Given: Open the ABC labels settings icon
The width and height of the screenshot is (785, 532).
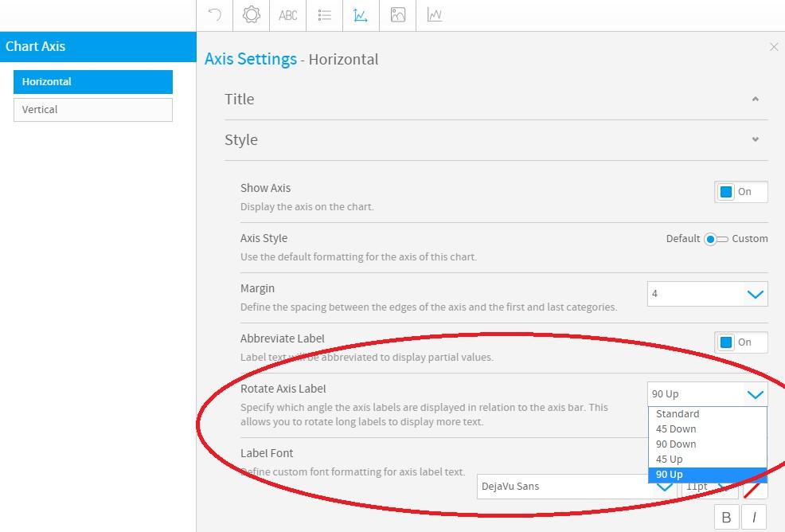Looking at the screenshot, I should tap(288, 15).
